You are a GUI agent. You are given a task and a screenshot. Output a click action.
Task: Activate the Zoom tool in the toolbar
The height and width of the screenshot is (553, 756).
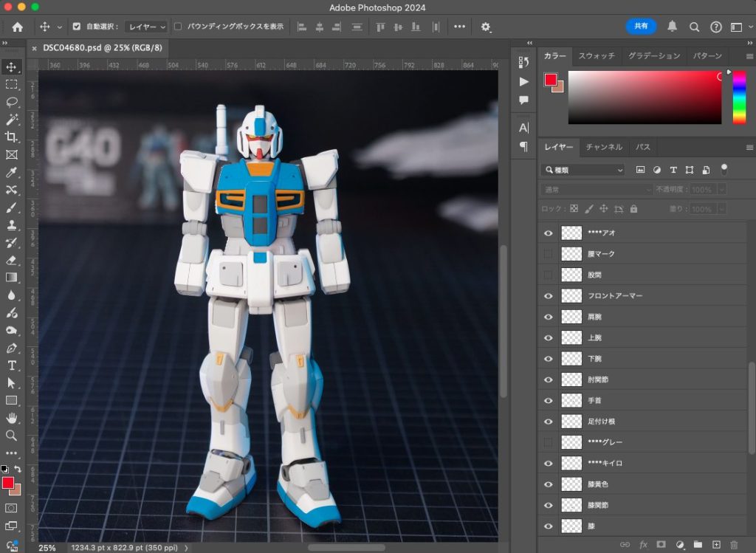(12, 436)
